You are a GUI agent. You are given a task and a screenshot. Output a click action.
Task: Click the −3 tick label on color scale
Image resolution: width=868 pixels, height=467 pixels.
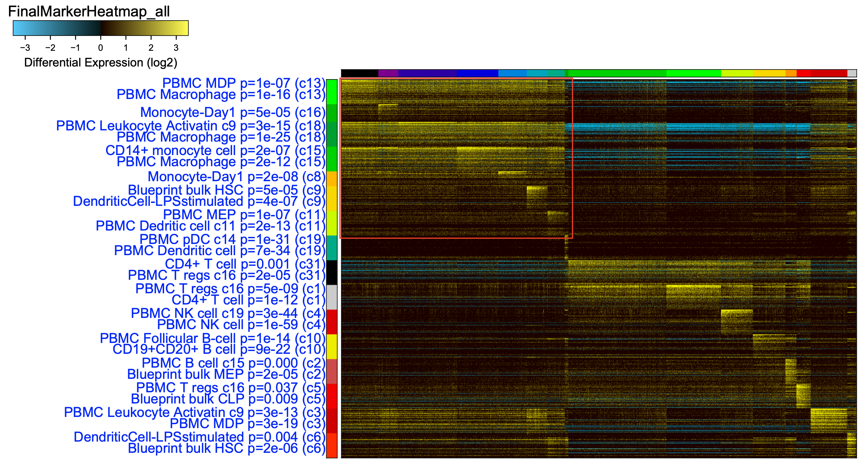[x=25, y=48]
